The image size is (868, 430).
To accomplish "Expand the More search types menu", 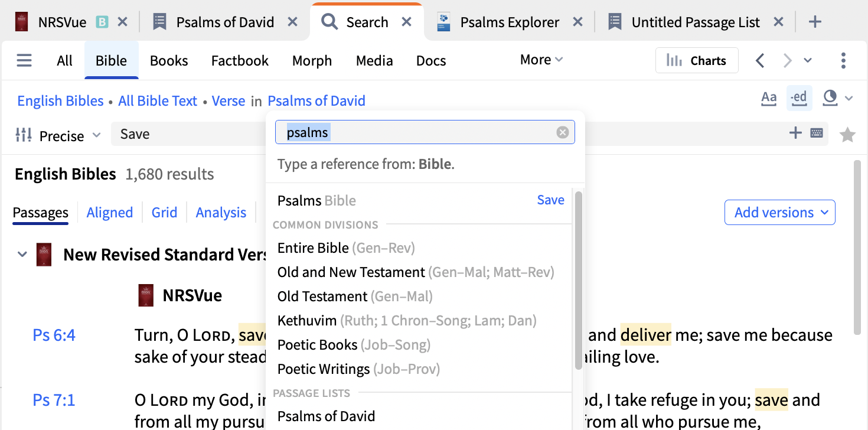I will click(x=541, y=60).
